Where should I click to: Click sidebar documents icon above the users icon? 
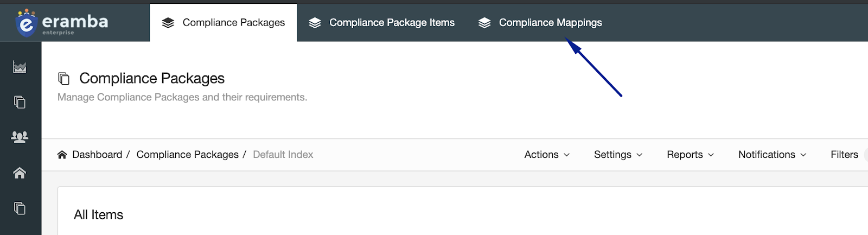[x=20, y=102]
